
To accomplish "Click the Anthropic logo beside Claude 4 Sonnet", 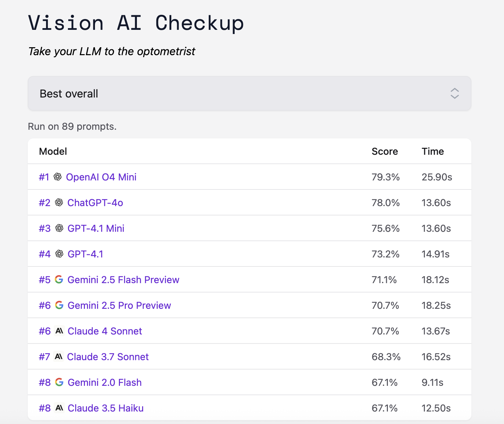I will (x=59, y=331).
